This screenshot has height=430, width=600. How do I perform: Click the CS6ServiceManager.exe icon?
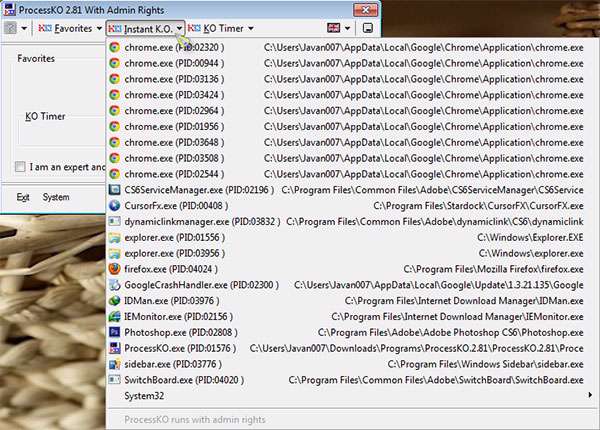pyautogui.click(x=114, y=190)
